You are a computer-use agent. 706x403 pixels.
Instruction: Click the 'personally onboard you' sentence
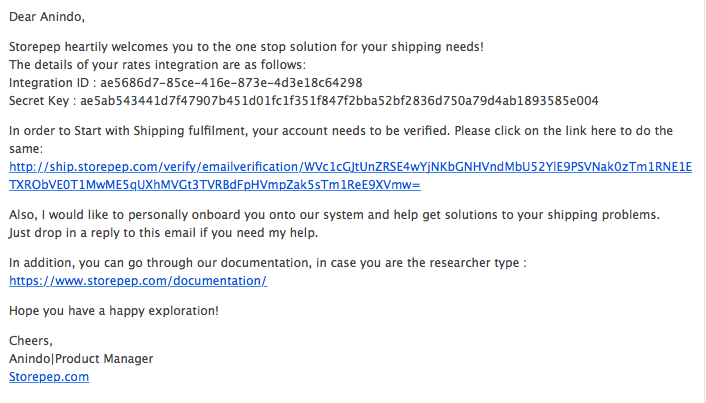pos(334,215)
